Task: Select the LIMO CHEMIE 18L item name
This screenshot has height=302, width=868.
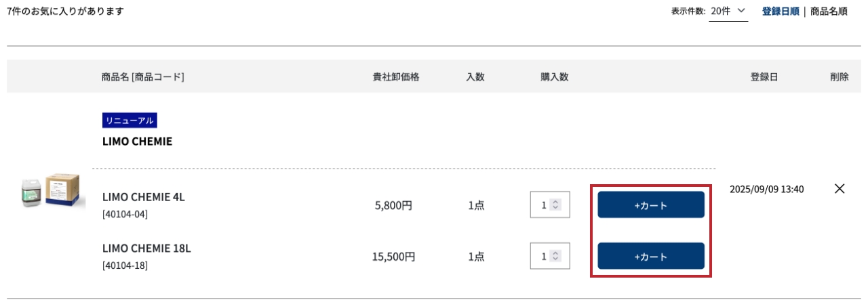Action: (x=146, y=249)
